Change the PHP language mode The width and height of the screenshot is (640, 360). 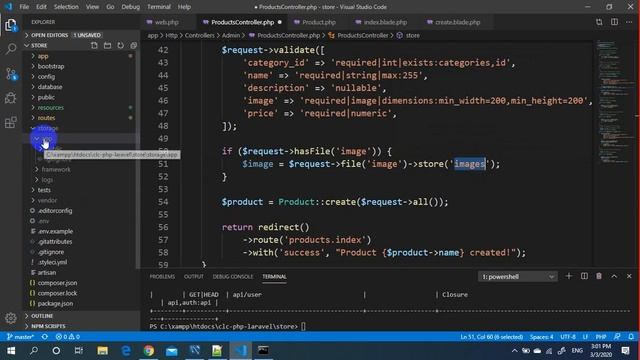click(x=601, y=337)
